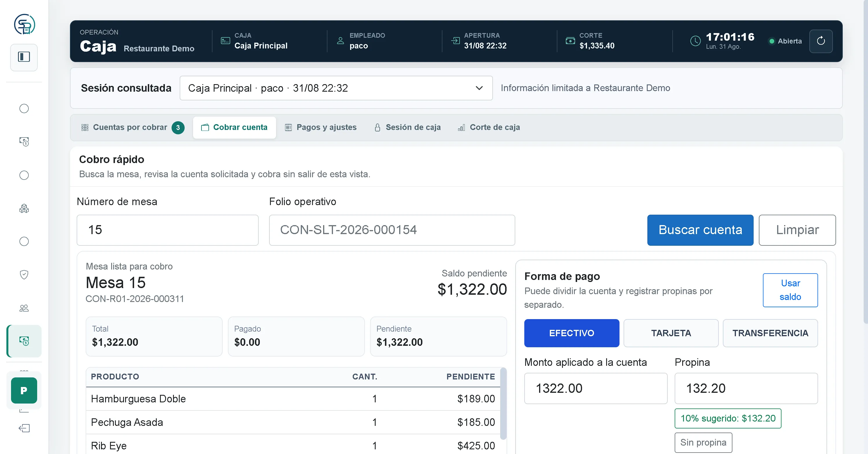Click the app logo in the sidebar
Image resolution: width=868 pixels, height=454 pixels.
click(x=24, y=24)
